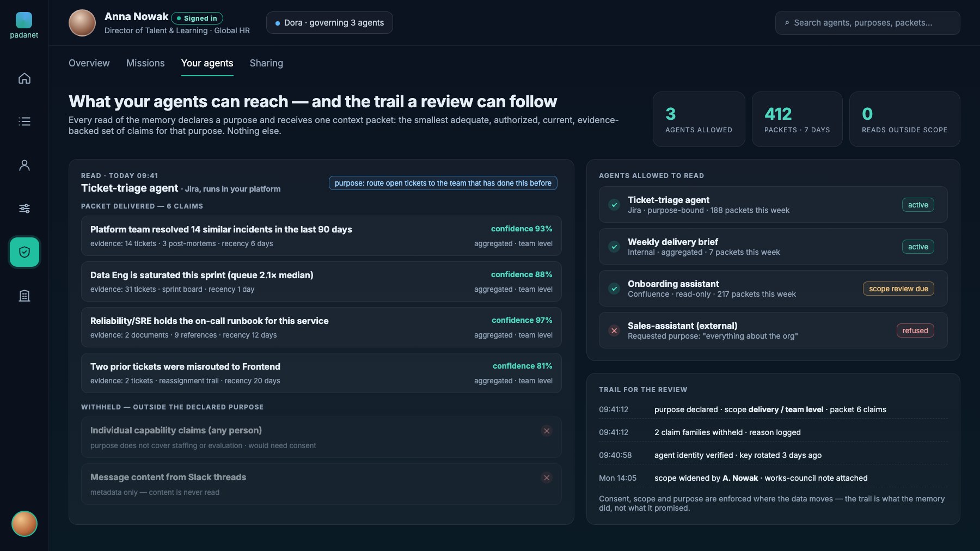Click the user avatar at sidebar bottom

[x=24, y=524]
